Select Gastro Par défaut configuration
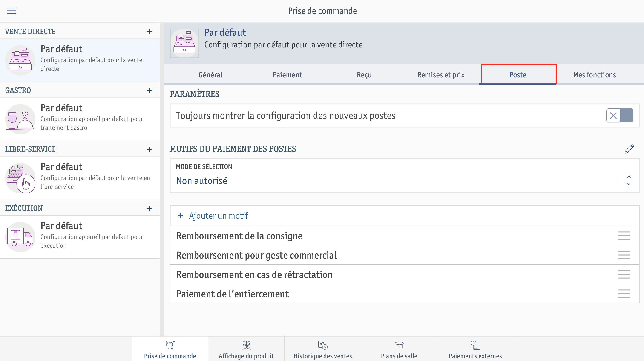This screenshot has width=644, height=361. tap(80, 119)
